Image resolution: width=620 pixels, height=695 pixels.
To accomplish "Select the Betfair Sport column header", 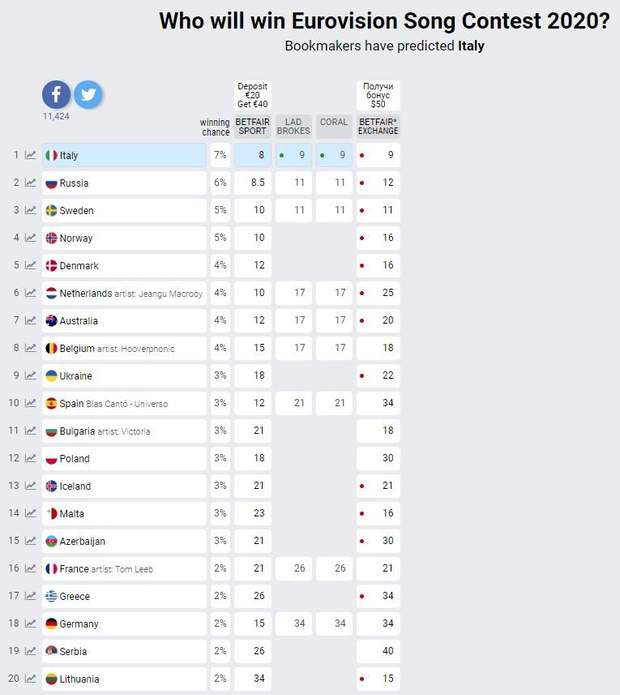I will [252, 126].
